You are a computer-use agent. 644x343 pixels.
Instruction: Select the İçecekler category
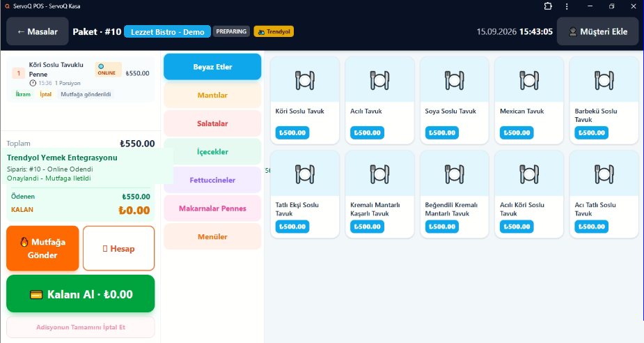click(x=212, y=152)
